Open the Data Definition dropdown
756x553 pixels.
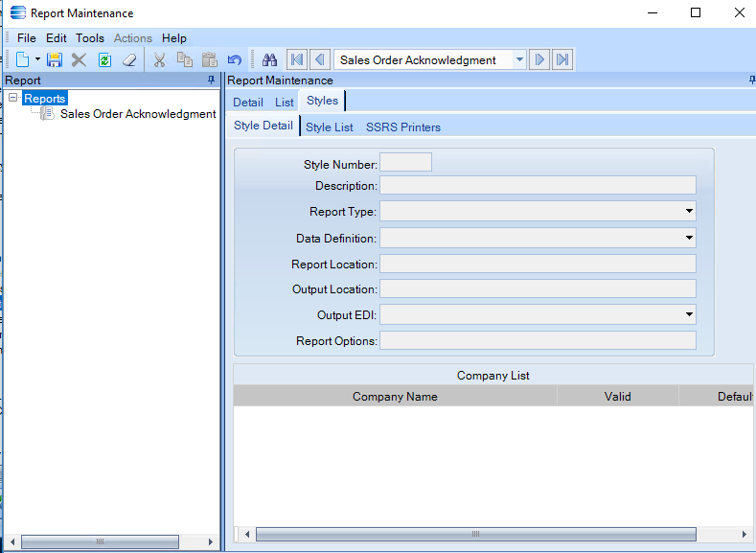tap(689, 238)
